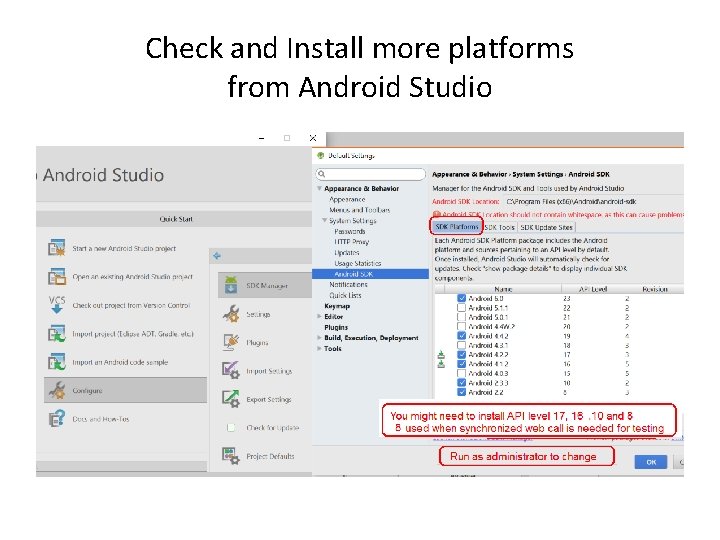Check the Android 4.0.3 platform checkbox

click(x=461, y=373)
